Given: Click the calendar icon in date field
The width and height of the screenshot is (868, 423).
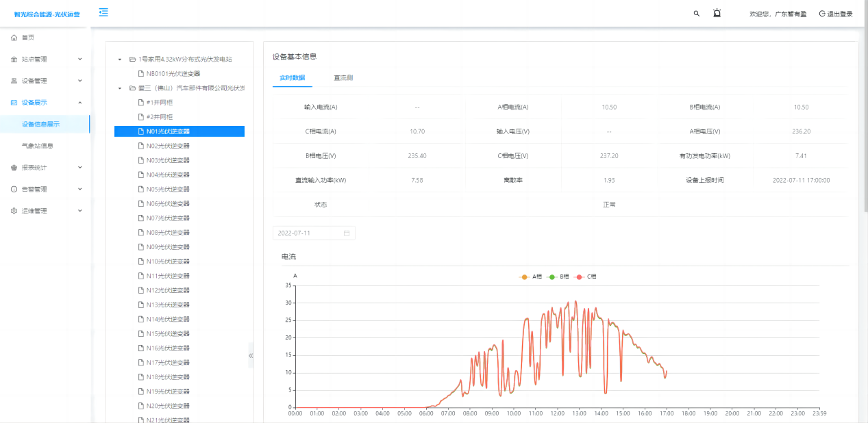Looking at the screenshot, I should (x=347, y=233).
